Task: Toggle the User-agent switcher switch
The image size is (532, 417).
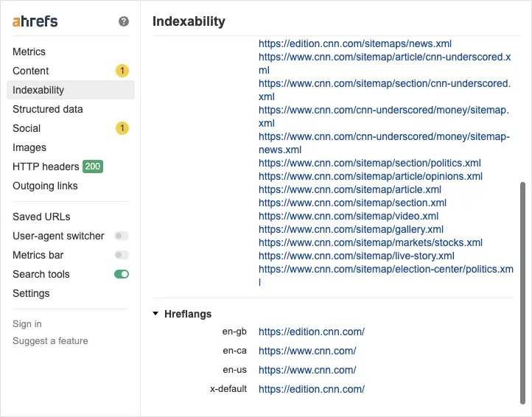Action: point(122,236)
